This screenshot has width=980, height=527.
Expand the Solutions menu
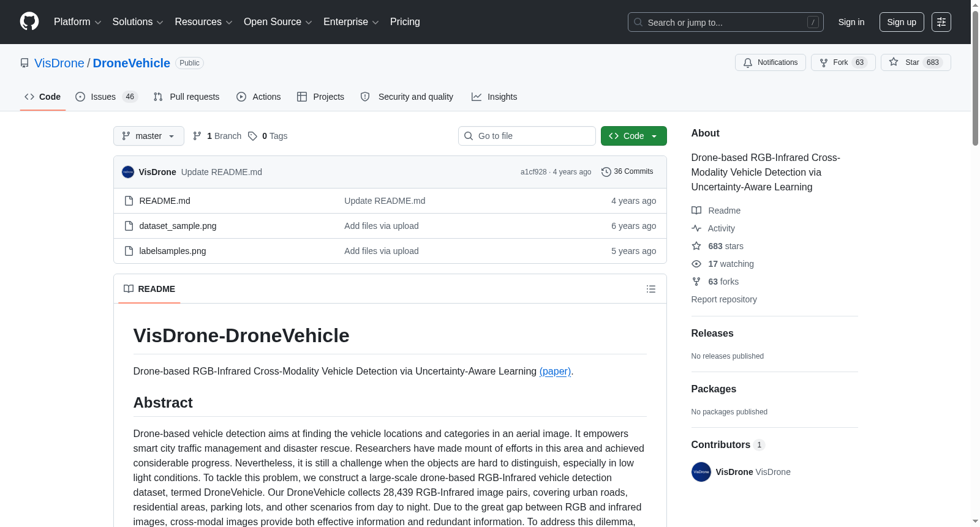[138, 22]
